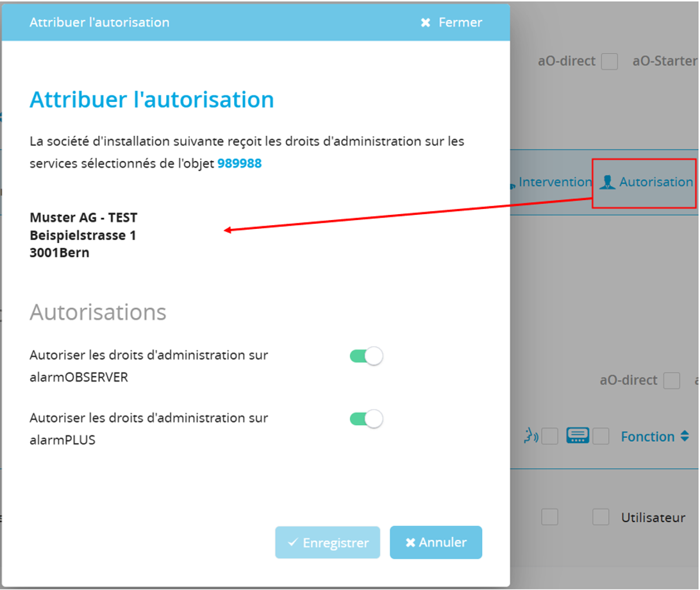
Task: Disable administration rights for alarmOBSERVER
Action: pos(366,355)
